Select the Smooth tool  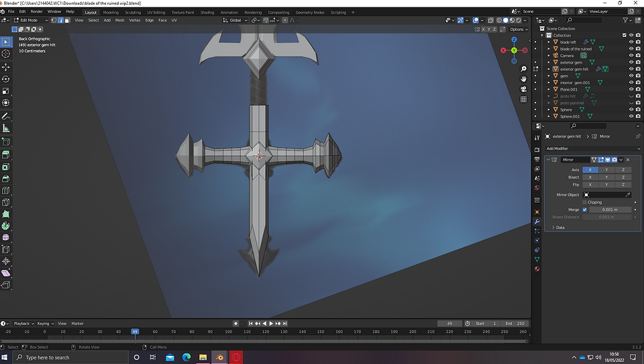click(6, 238)
